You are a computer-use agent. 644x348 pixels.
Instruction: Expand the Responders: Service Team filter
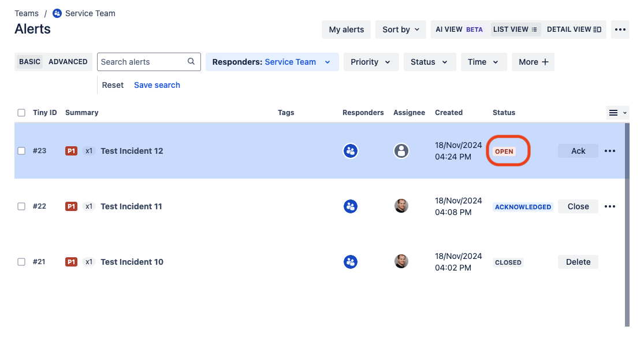pos(272,62)
